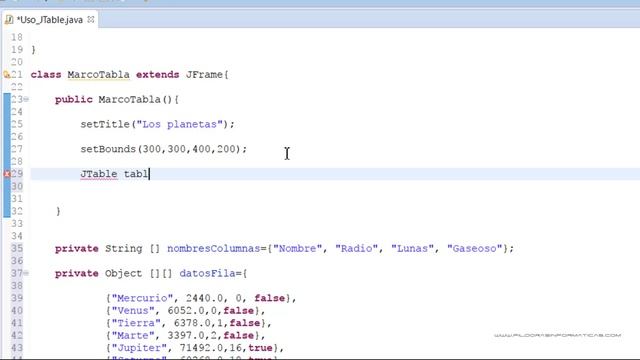Click the error marker on line 29
The width and height of the screenshot is (640, 360).
(7, 174)
